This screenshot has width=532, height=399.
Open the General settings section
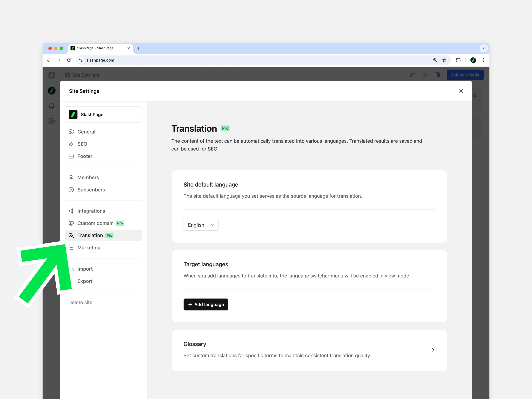pos(103,132)
